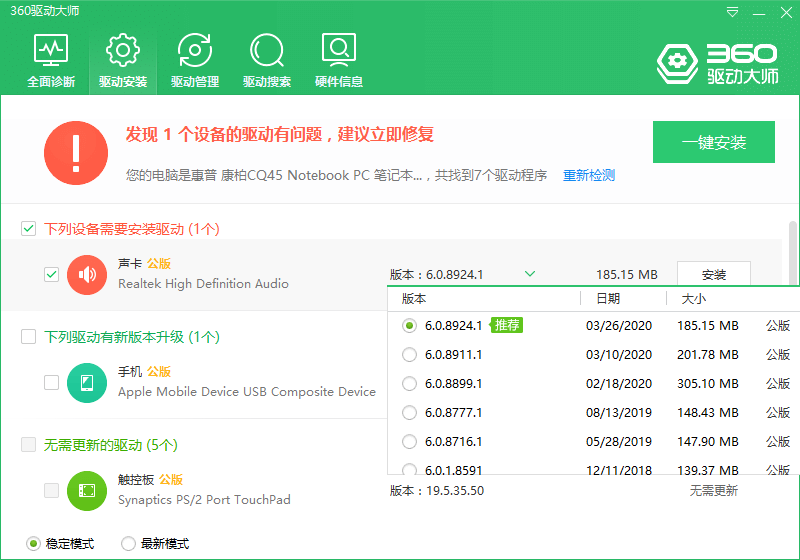Collapse the version 6.0.8924.1 dropdown arrow
Viewport: 800px width, 560px height.
tap(530, 274)
